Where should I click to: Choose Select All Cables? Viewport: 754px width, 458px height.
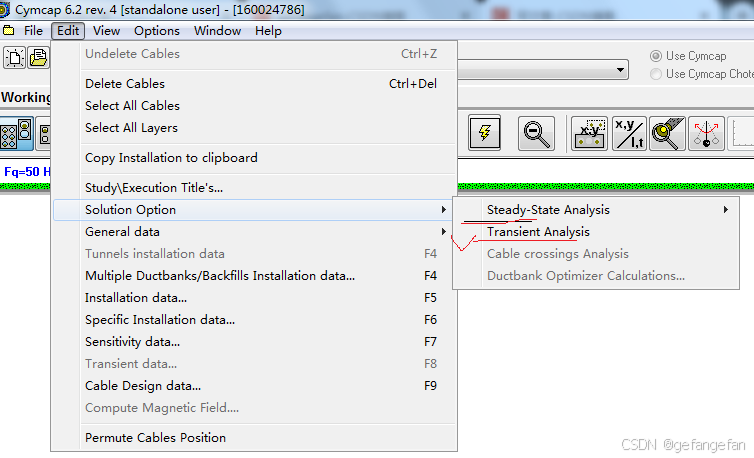click(255, 106)
